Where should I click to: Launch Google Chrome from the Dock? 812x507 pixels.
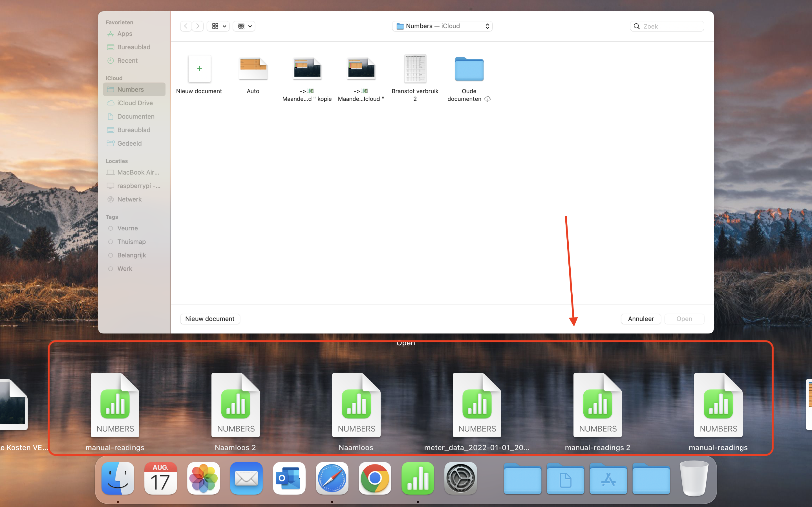(x=374, y=479)
